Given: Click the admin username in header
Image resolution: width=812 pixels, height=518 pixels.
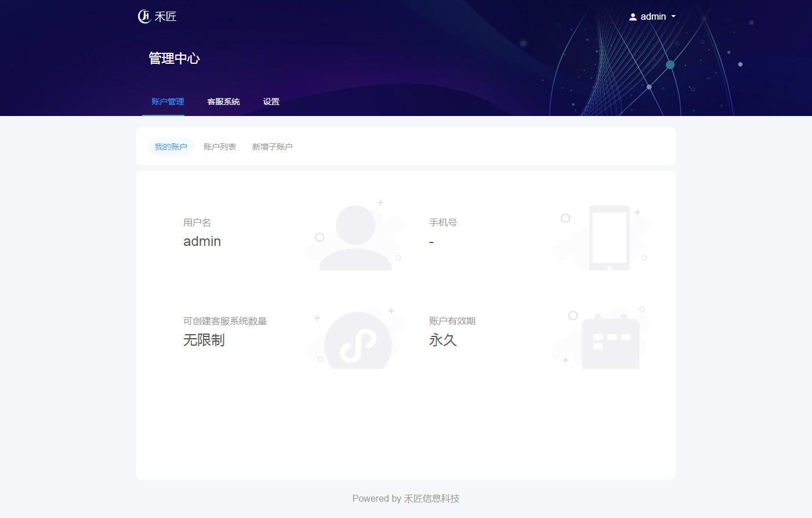Looking at the screenshot, I should [x=653, y=17].
